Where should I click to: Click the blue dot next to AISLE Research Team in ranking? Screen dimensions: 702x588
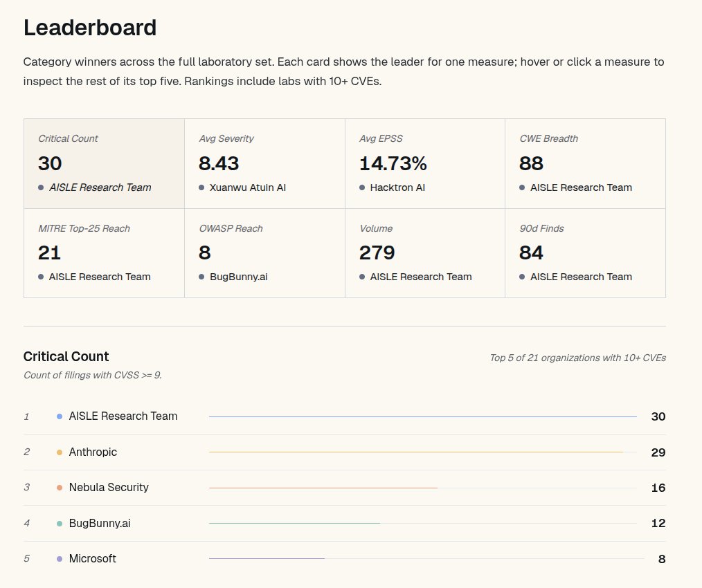coord(60,416)
